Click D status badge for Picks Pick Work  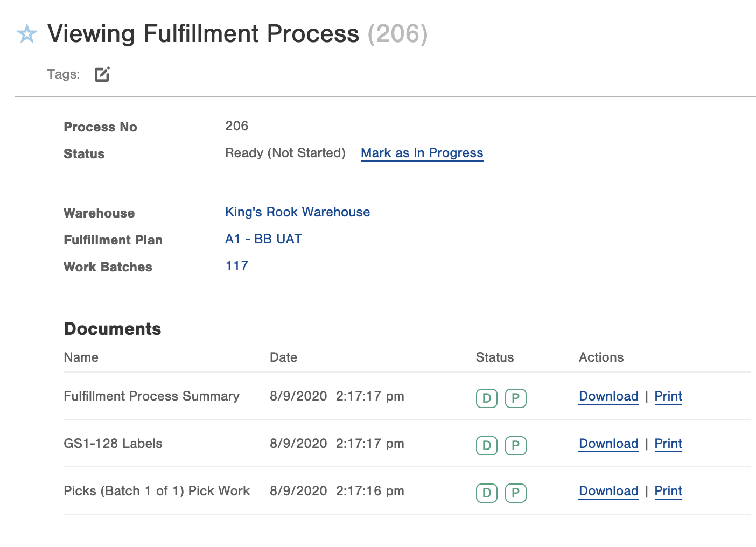(x=486, y=493)
